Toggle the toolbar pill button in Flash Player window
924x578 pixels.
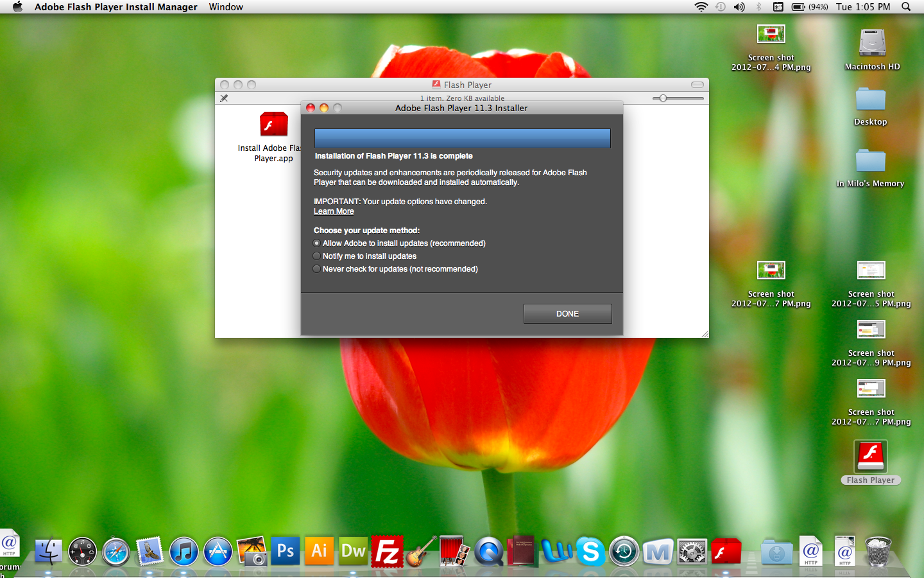tap(697, 85)
